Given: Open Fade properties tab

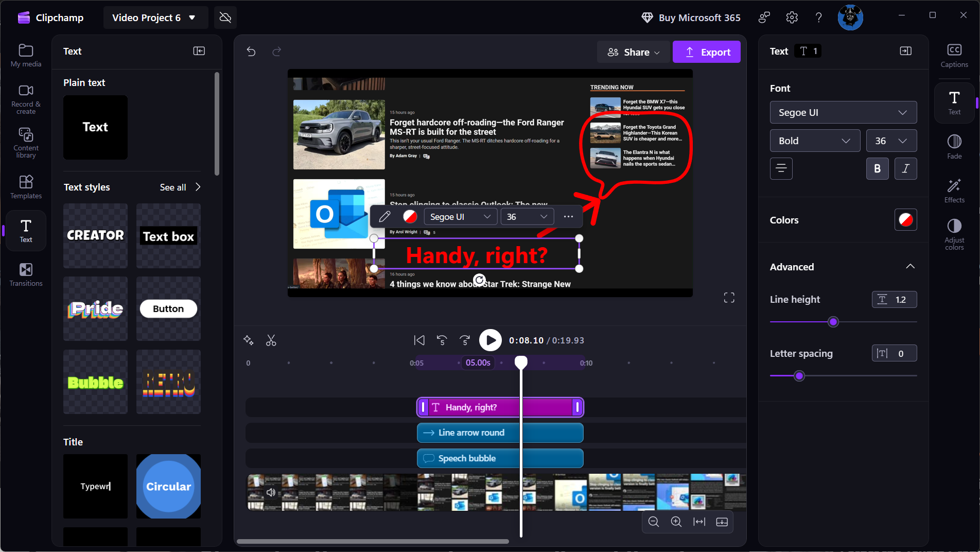Looking at the screenshot, I should 954,147.
